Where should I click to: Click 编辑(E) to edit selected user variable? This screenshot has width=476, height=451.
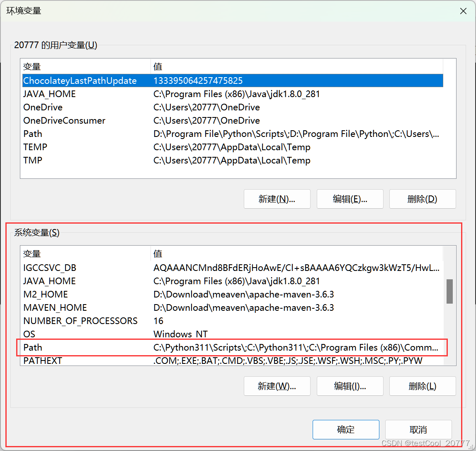[x=350, y=199]
